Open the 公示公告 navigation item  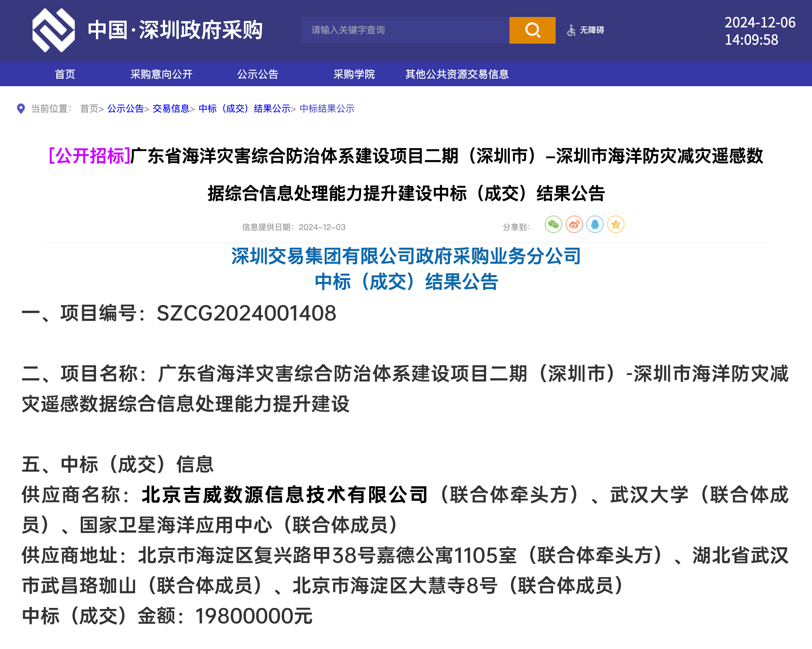tap(257, 74)
